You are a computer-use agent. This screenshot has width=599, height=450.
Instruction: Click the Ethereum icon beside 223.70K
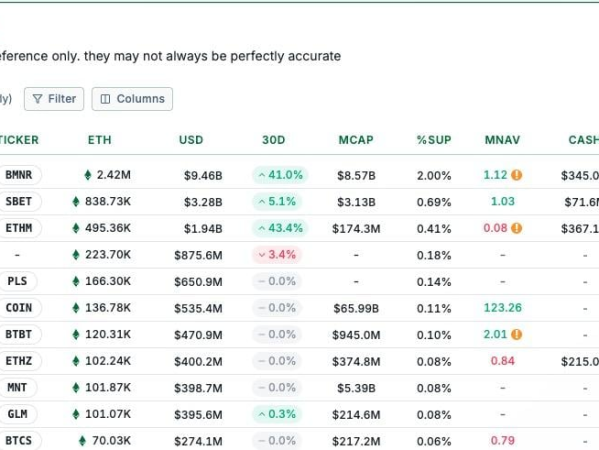click(76, 255)
